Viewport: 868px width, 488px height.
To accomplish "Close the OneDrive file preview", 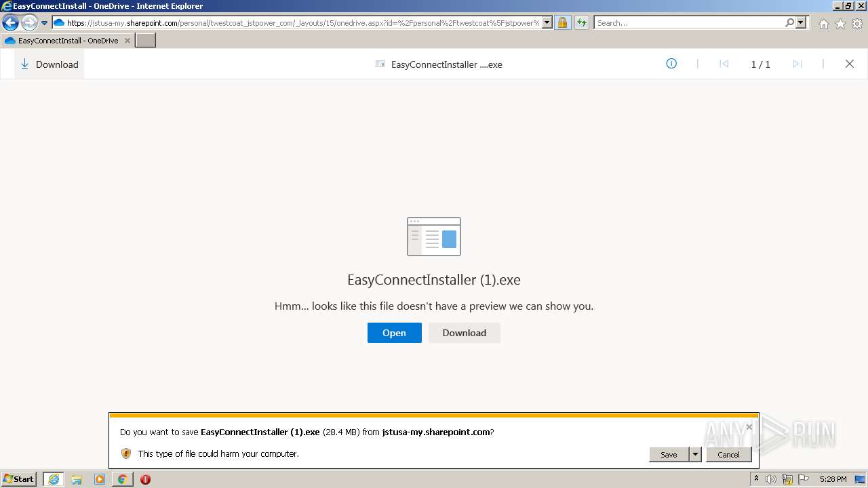I will pos(849,64).
